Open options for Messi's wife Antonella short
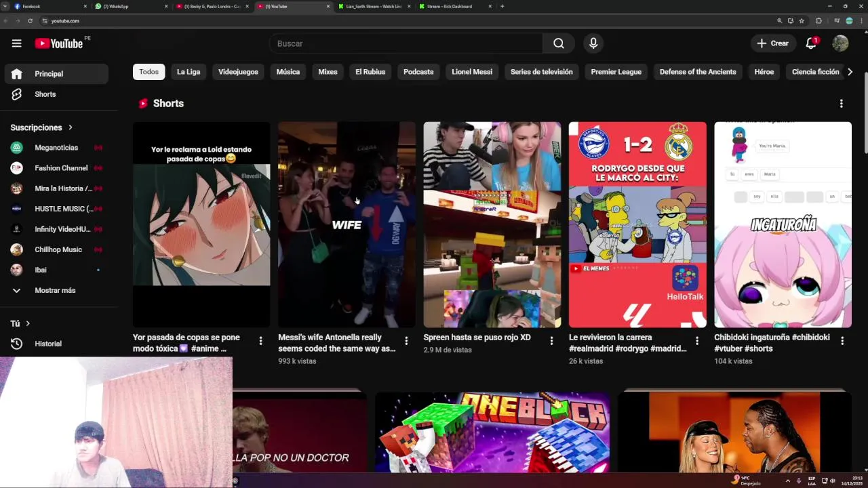 [x=406, y=341]
